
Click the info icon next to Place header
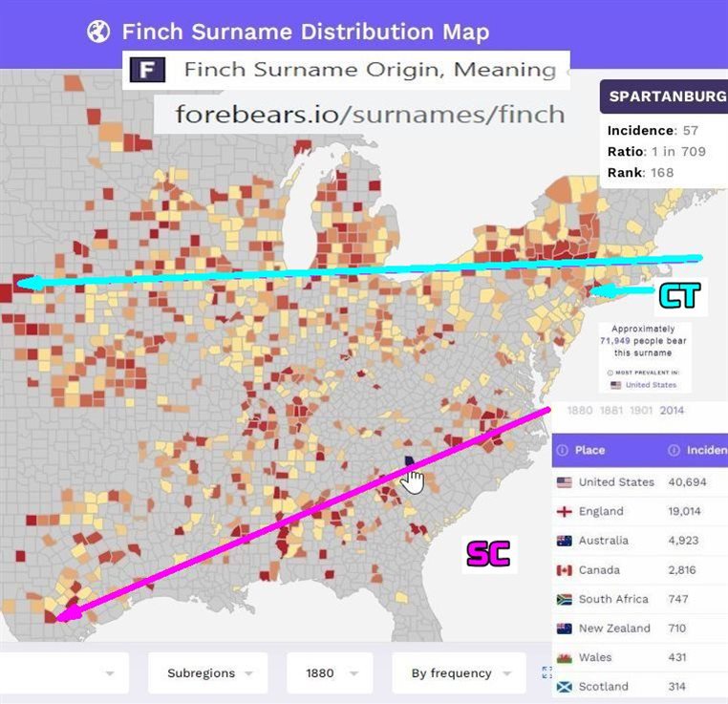pyautogui.click(x=563, y=450)
